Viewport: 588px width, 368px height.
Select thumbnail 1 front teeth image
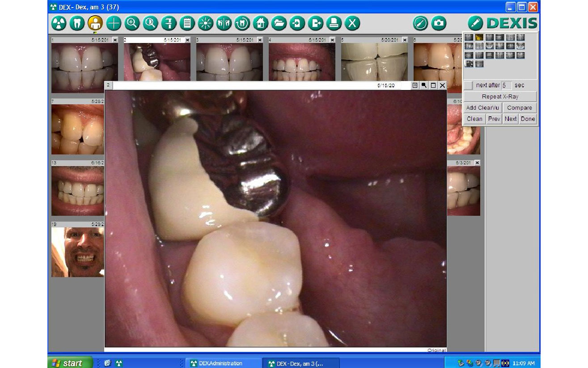pos(85,68)
